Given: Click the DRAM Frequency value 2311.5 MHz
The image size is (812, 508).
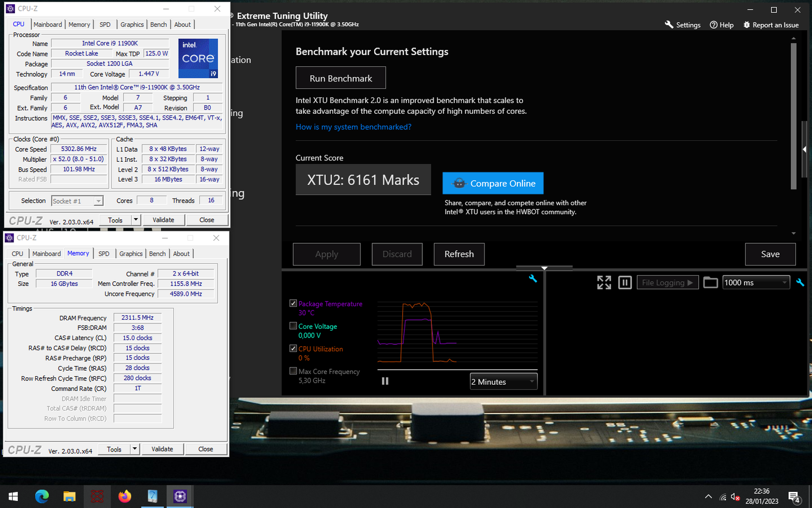Looking at the screenshot, I should pos(137,318).
